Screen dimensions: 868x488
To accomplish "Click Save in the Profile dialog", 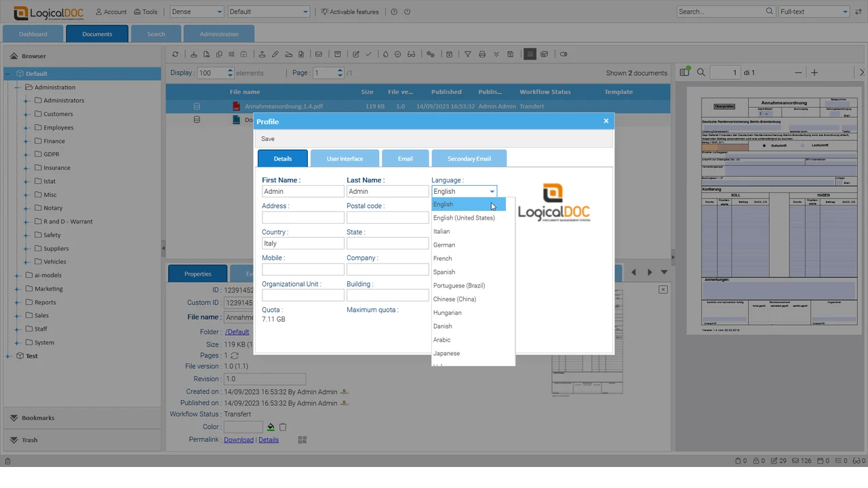I will pyautogui.click(x=267, y=138).
